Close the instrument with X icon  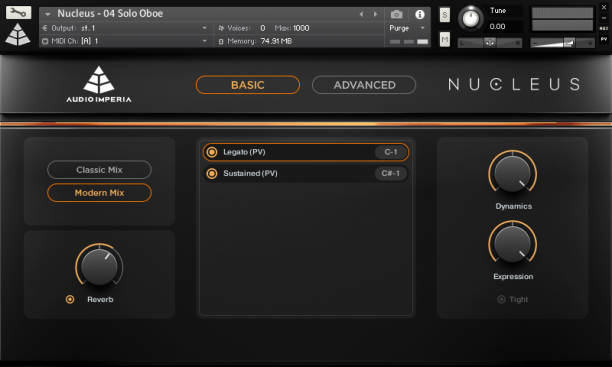[x=603, y=7]
